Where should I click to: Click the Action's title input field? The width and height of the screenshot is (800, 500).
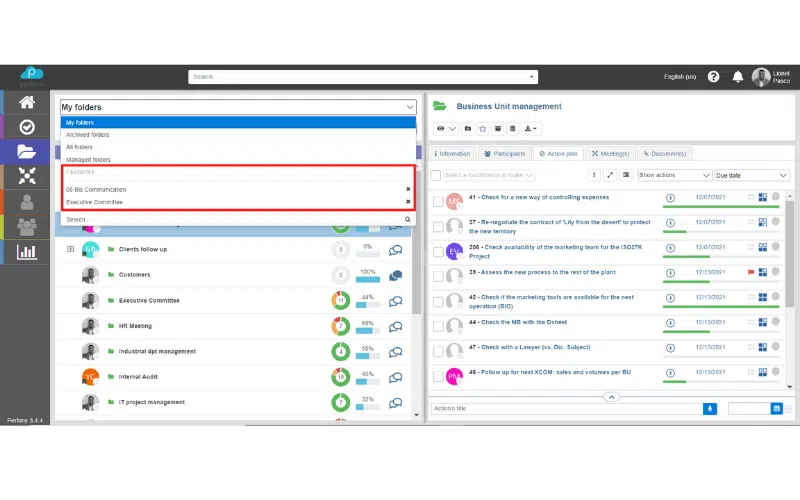(565, 408)
